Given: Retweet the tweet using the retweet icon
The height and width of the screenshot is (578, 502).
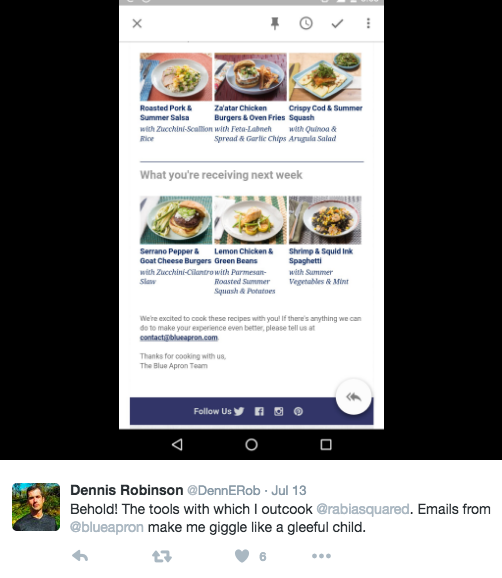Looking at the screenshot, I should click(x=162, y=556).
